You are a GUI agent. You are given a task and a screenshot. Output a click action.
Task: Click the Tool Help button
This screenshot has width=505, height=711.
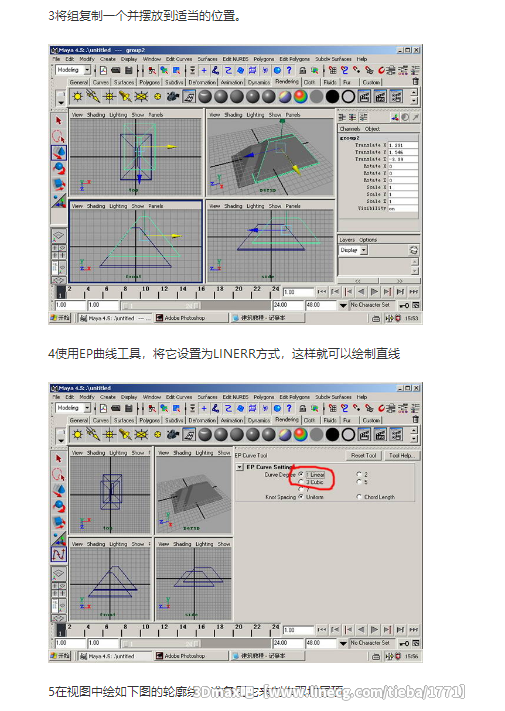point(400,455)
